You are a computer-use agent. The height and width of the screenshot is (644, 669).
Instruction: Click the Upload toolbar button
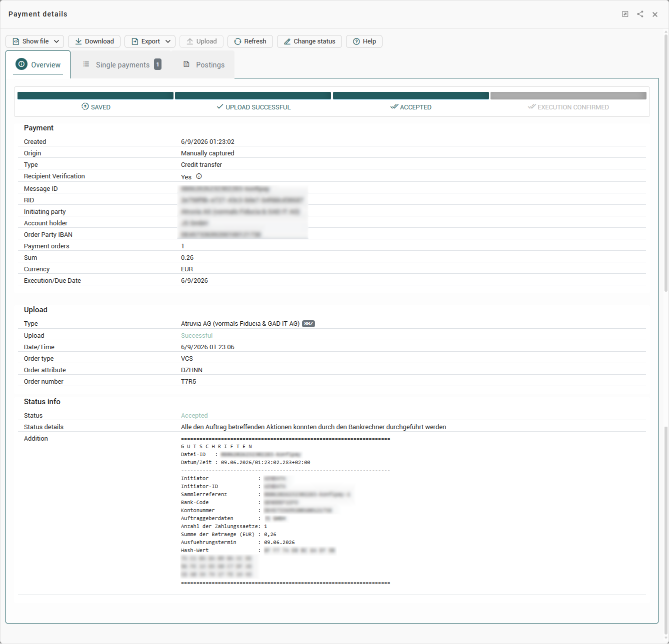tap(201, 41)
